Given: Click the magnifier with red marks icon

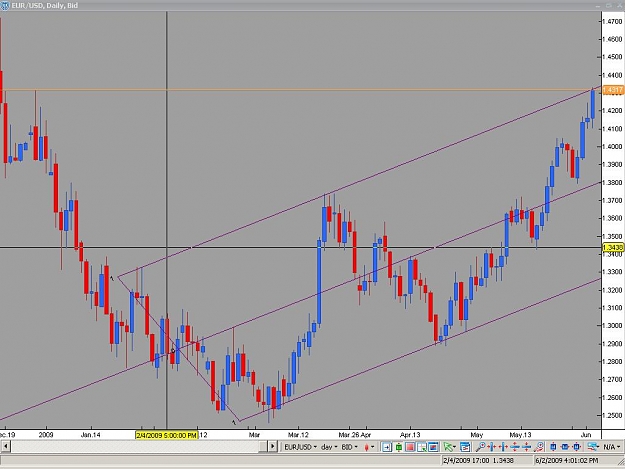Looking at the screenshot, I should (539, 447).
